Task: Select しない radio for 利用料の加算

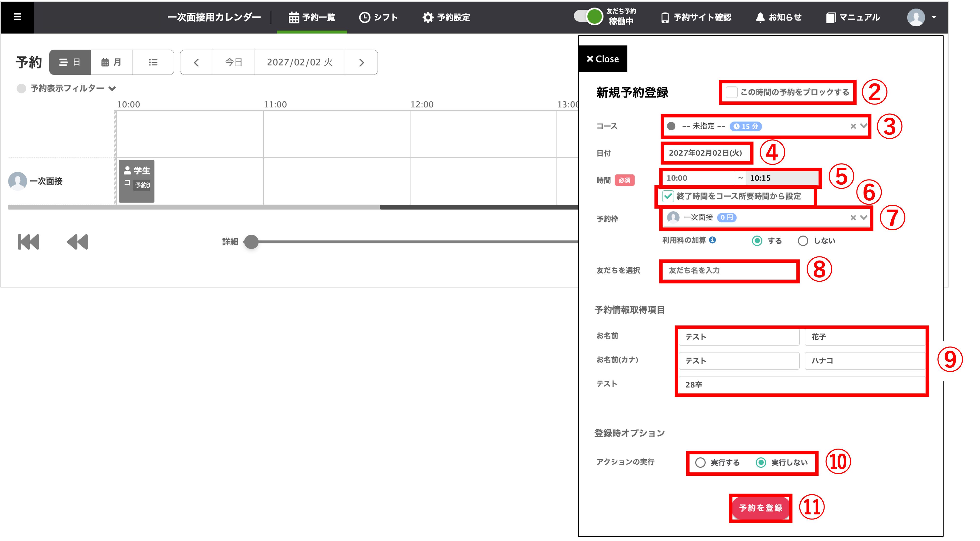Action: (x=803, y=241)
